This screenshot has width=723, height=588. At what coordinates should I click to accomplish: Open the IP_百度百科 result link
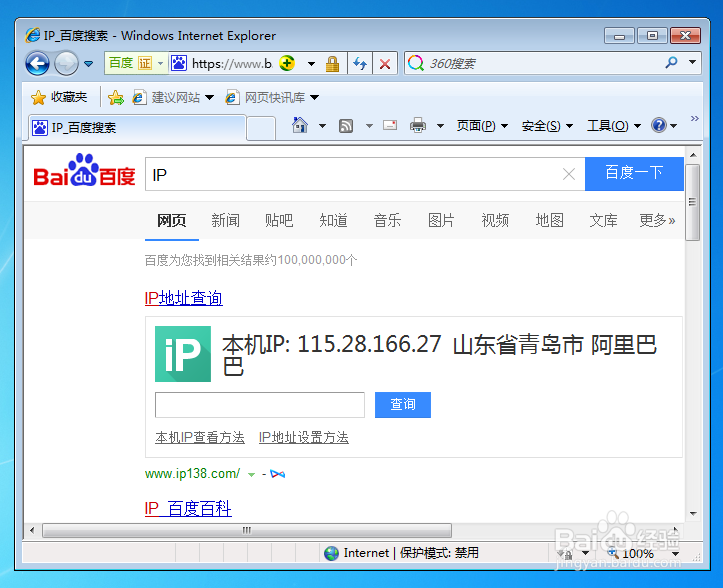(x=188, y=509)
